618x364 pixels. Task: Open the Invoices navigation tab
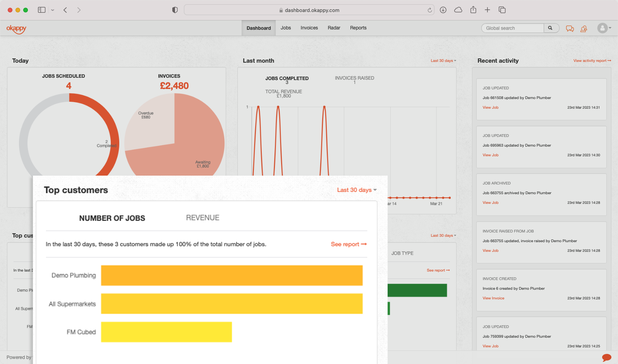[309, 28]
